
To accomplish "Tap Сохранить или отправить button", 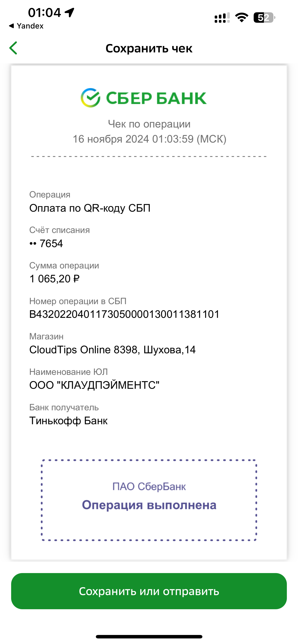I will click(149, 591).
